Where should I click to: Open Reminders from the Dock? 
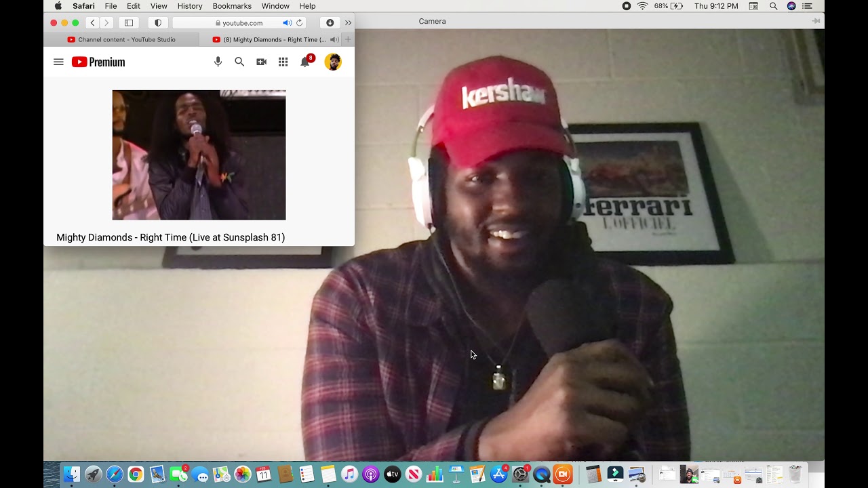(307, 474)
